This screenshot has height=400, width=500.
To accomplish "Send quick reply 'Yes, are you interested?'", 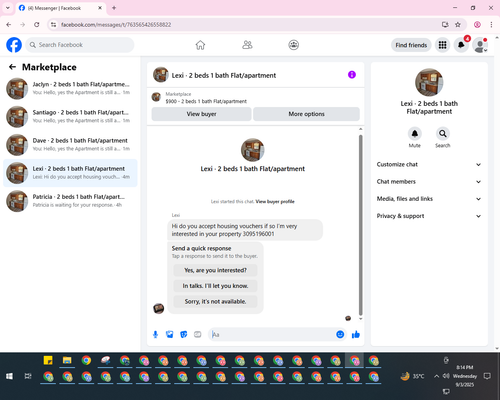I will (x=215, y=270).
